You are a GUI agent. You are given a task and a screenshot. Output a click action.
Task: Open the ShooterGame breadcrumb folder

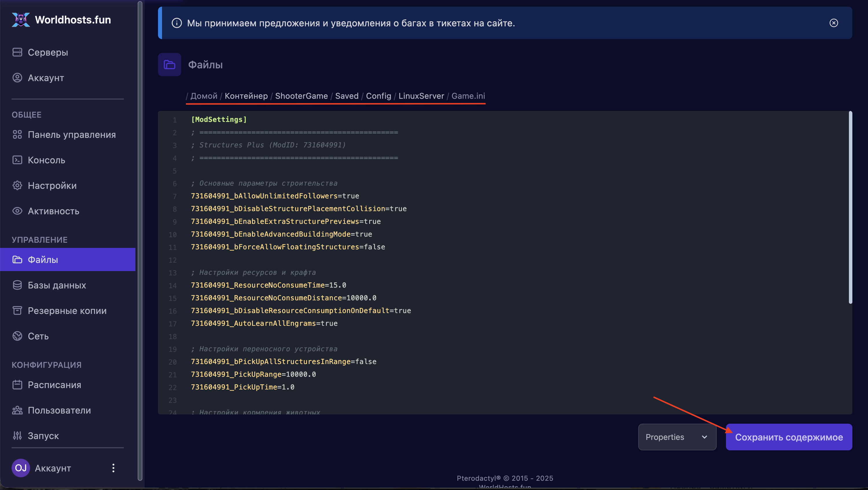[301, 96]
